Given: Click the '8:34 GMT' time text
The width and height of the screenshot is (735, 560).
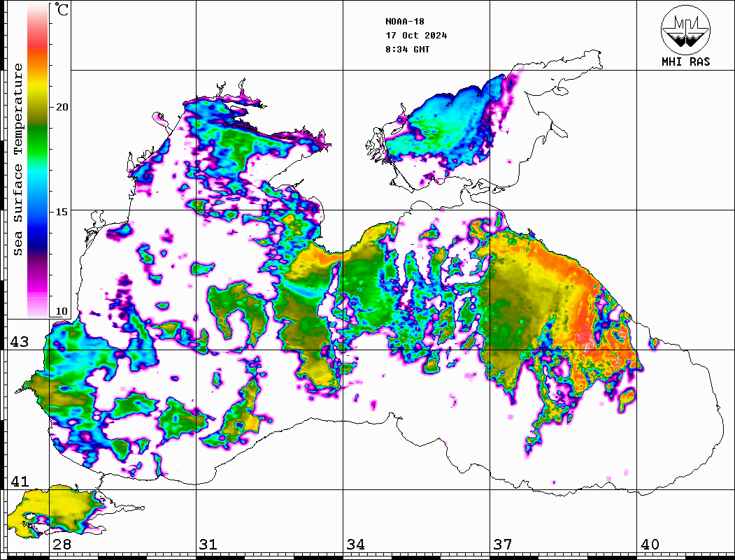Looking at the screenshot, I should (x=408, y=50).
